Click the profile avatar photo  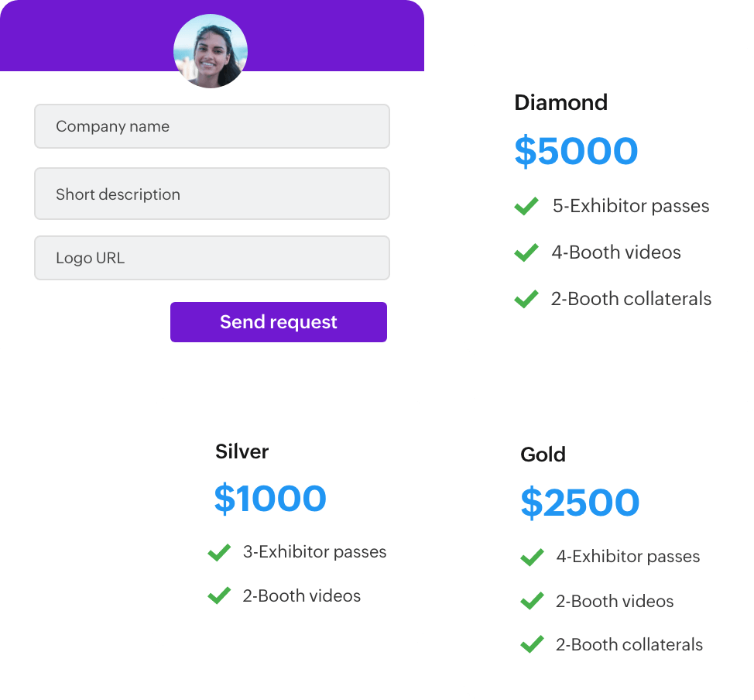tap(211, 50)
